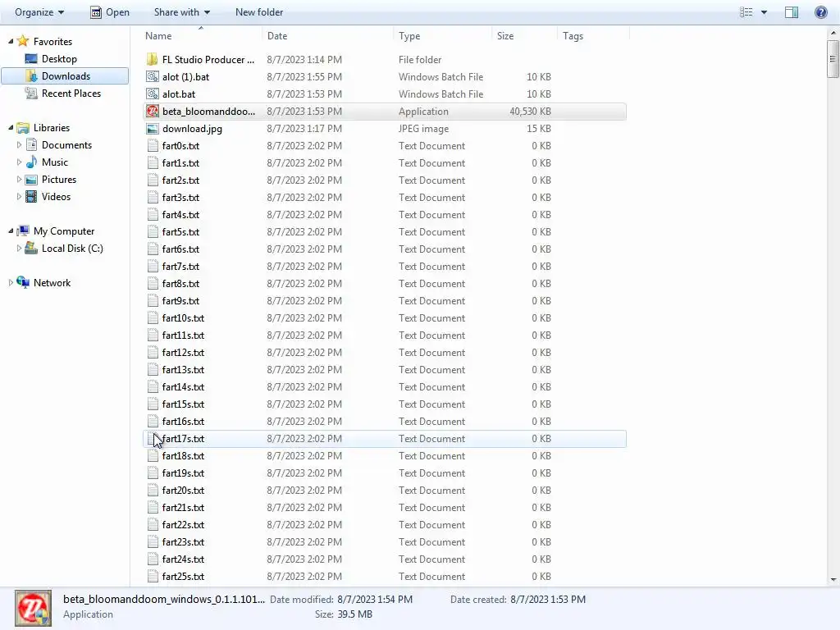Click the fart10s.txt file name

pos(183,317)
